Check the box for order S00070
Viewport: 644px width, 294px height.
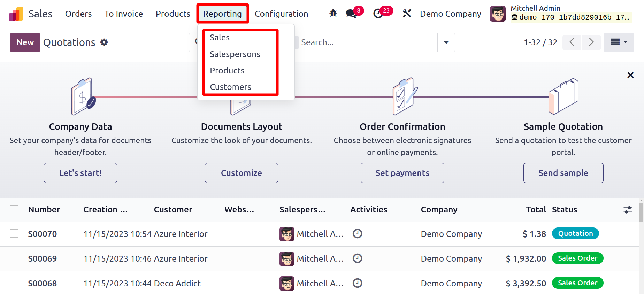(14, 233)
